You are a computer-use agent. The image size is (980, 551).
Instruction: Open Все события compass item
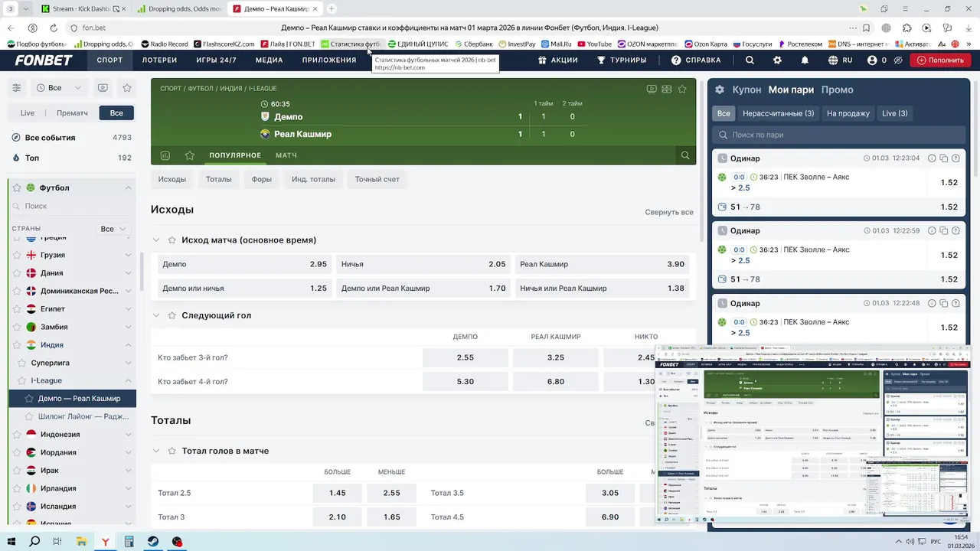pyautogui.click(x=72, y=138)
